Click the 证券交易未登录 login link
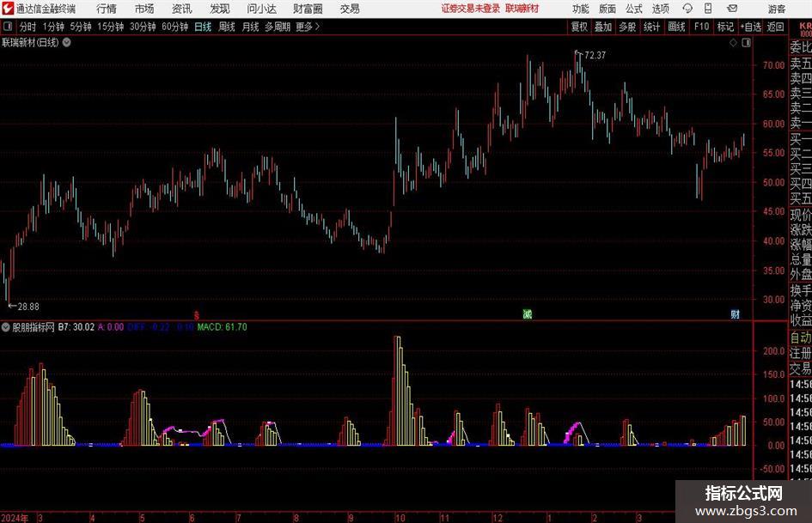812x523 pixels. (471, 9)
